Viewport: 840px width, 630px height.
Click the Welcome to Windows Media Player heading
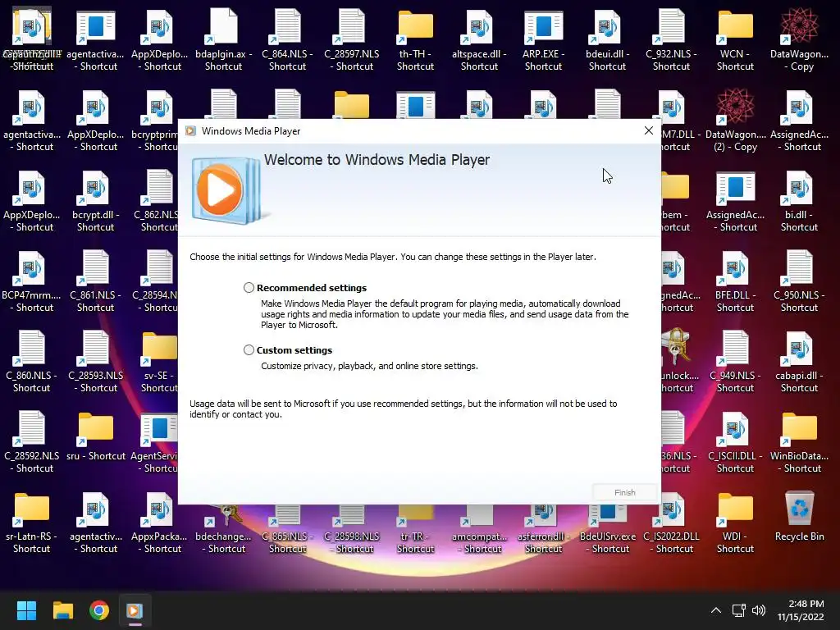[x=377, y=160]
